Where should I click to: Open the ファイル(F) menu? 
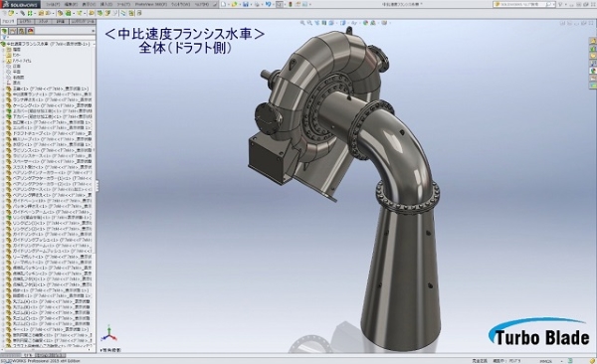click(x=54, y=4)
